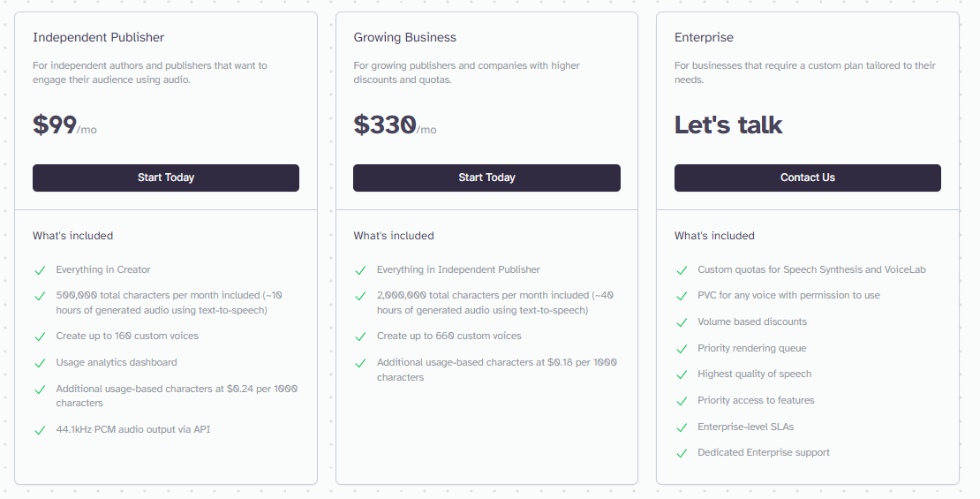
Task: Click checkmark next to Create up to 660 voices
Action: 360,336
